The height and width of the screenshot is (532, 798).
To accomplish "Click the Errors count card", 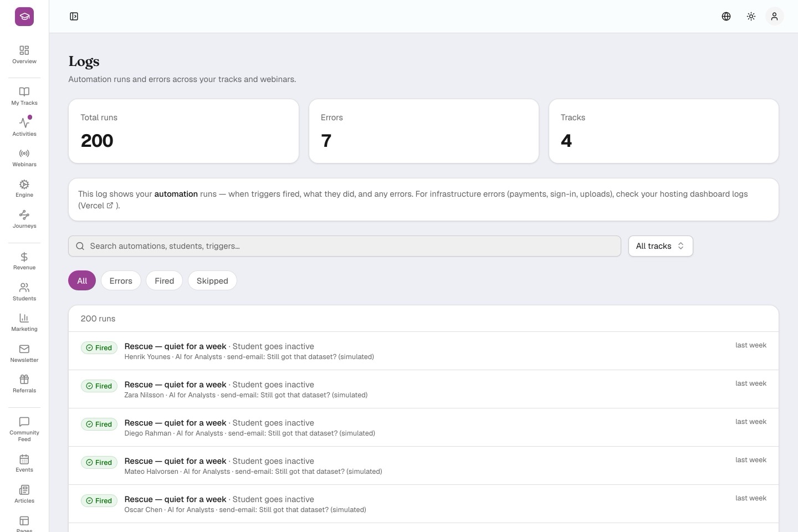I will (x=424, y=131).
